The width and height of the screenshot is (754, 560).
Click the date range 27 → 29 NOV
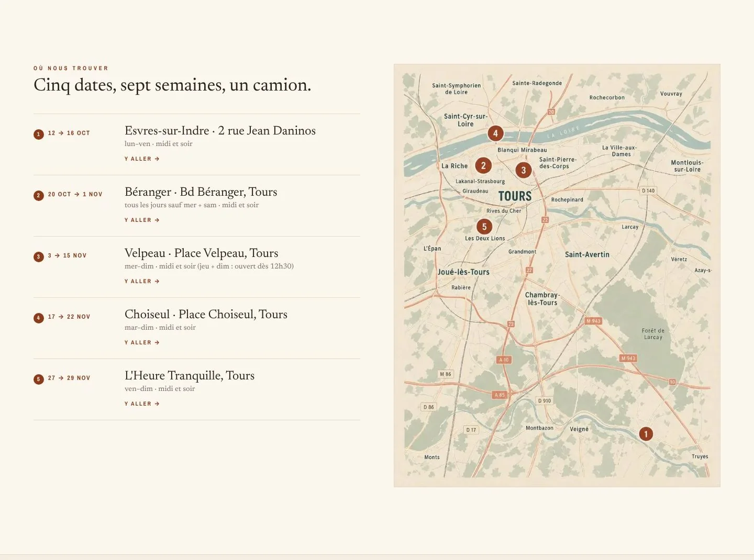(69, 378)
